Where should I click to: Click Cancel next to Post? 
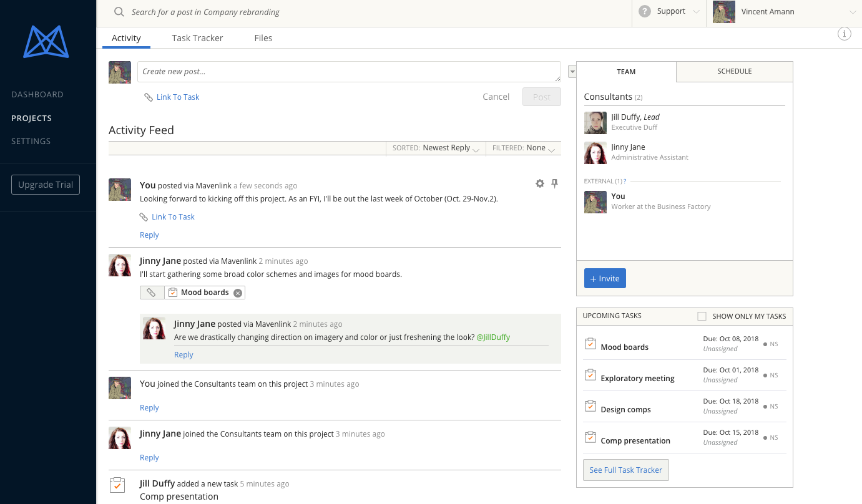pos(496,97)
